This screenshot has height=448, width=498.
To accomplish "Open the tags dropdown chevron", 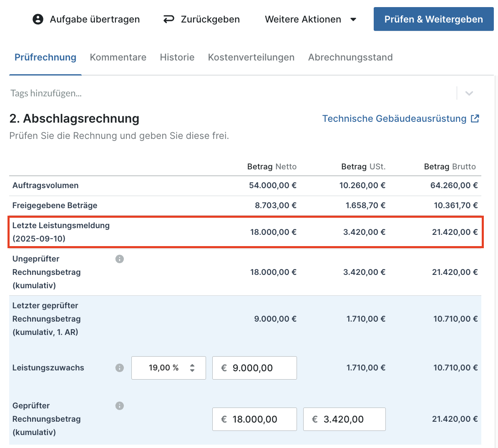I will coord(469,93).
